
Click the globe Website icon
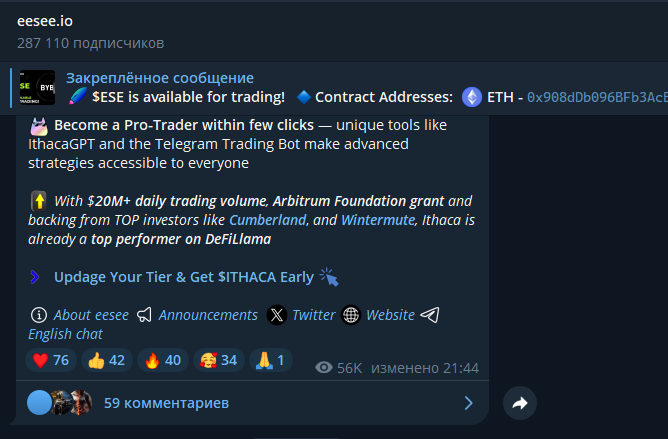click(x=351, y=315)
